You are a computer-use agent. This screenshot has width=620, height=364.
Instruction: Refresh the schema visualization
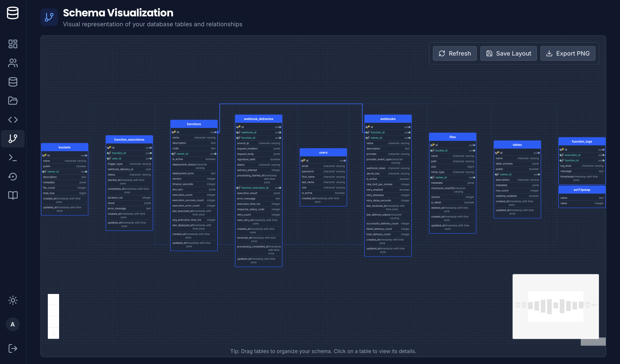[x=454, y=53]
